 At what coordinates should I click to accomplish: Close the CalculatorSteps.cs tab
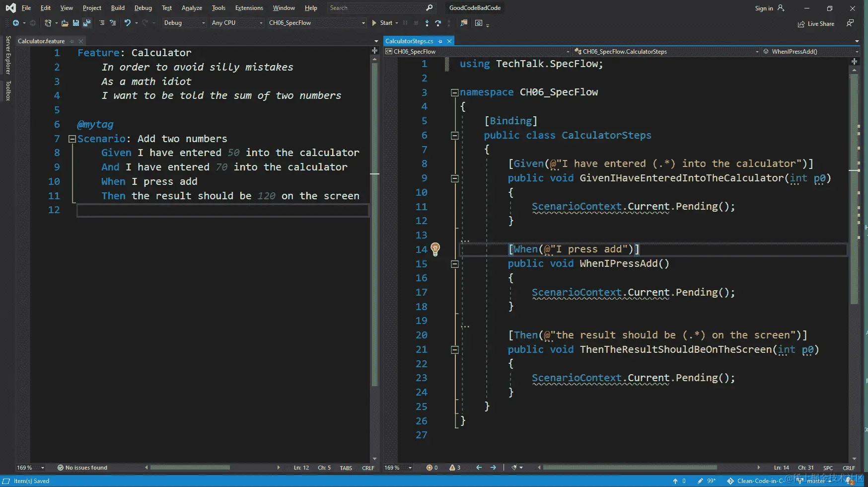[449, 41]
